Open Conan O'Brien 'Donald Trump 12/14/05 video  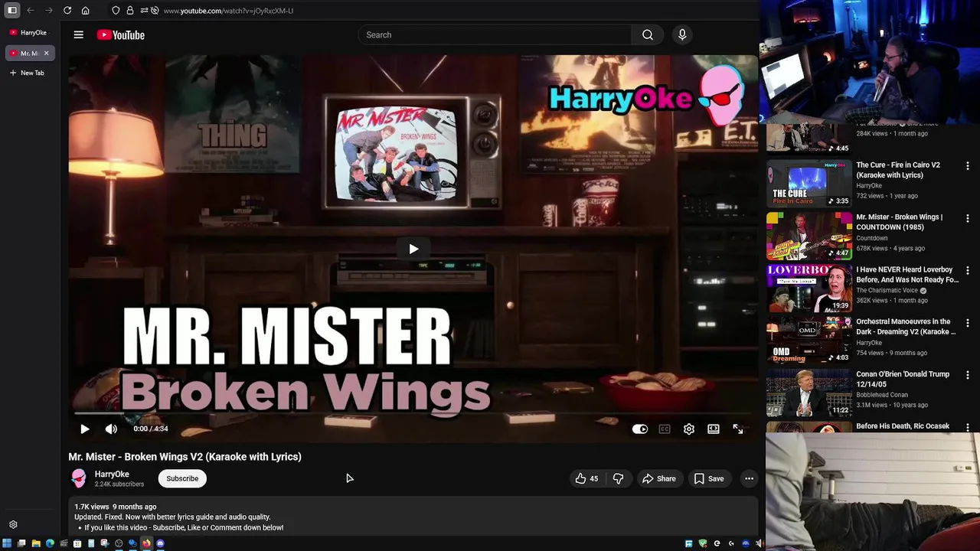click(x=903, y=380)
